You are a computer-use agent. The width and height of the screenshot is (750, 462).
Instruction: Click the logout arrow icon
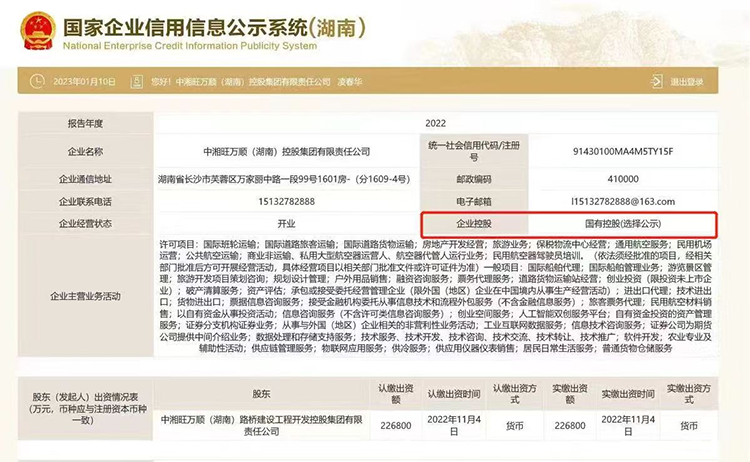tap(657, 81)
